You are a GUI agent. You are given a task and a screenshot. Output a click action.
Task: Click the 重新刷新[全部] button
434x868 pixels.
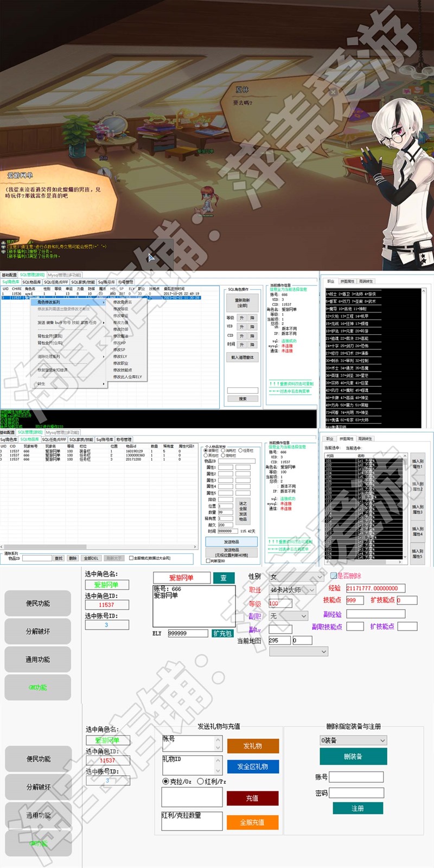242,303
